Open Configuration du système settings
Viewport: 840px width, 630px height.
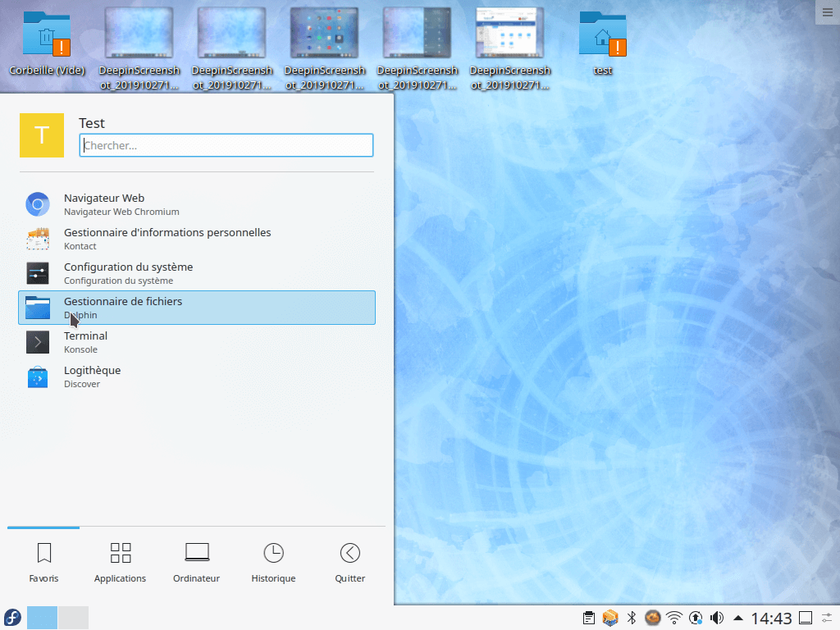(x=197, y=273)
